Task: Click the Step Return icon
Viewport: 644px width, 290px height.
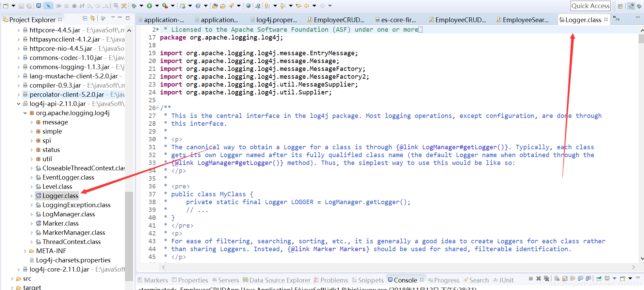Action: click(106, 6)
